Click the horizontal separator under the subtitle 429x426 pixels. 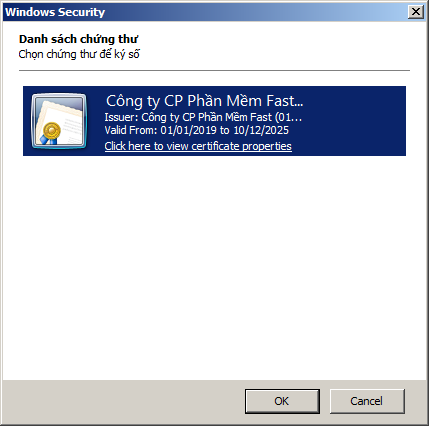[214, 70]
